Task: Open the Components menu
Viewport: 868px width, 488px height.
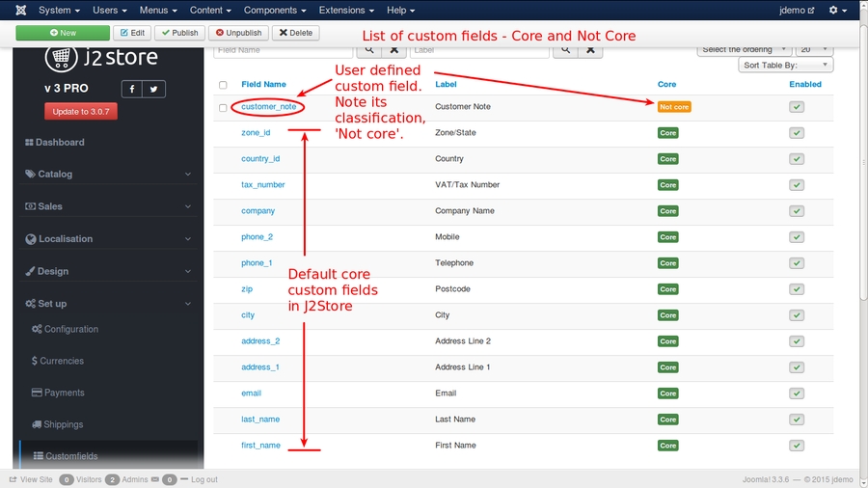Action: 275,10
